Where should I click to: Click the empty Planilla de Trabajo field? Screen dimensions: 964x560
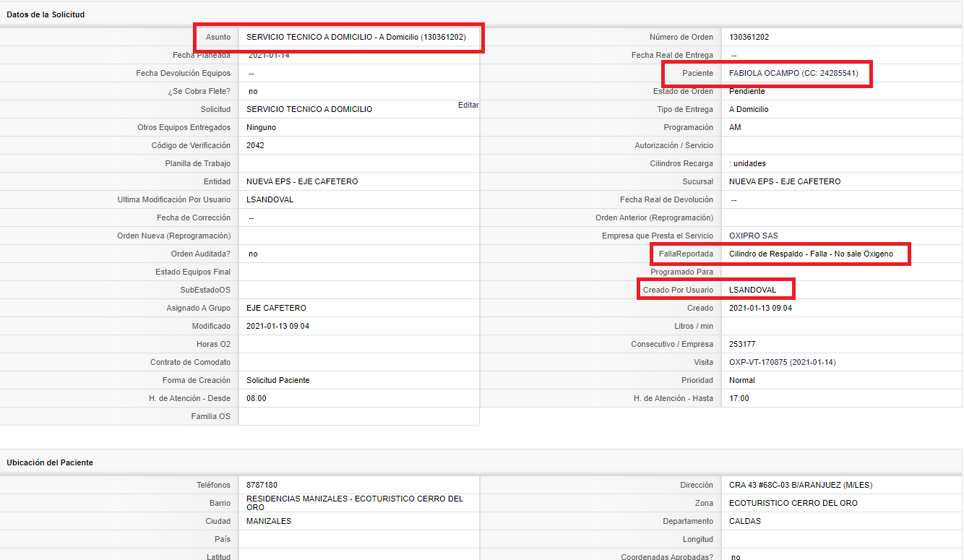click(359, 163)
